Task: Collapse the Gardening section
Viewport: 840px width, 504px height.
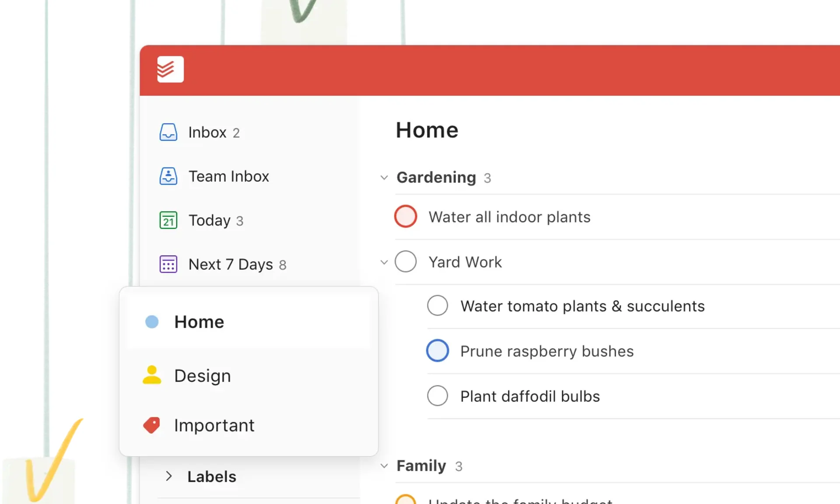Action: pyautogui.click(x=384, y=177)
